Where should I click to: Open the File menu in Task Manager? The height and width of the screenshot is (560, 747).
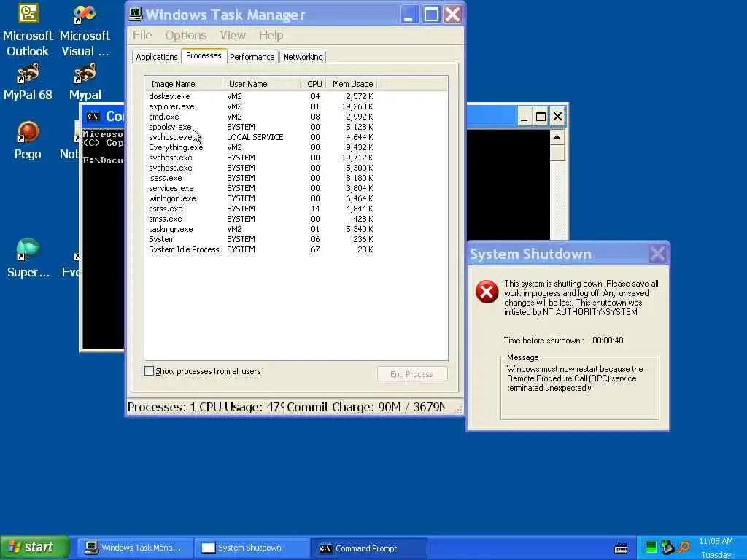click(142, 35)
